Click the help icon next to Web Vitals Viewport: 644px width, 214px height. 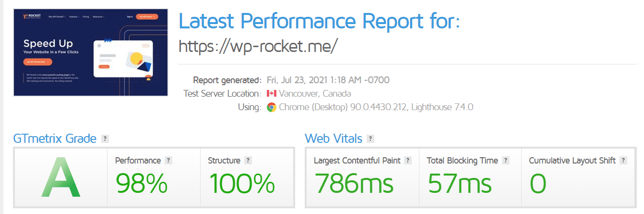coord(370,139)
